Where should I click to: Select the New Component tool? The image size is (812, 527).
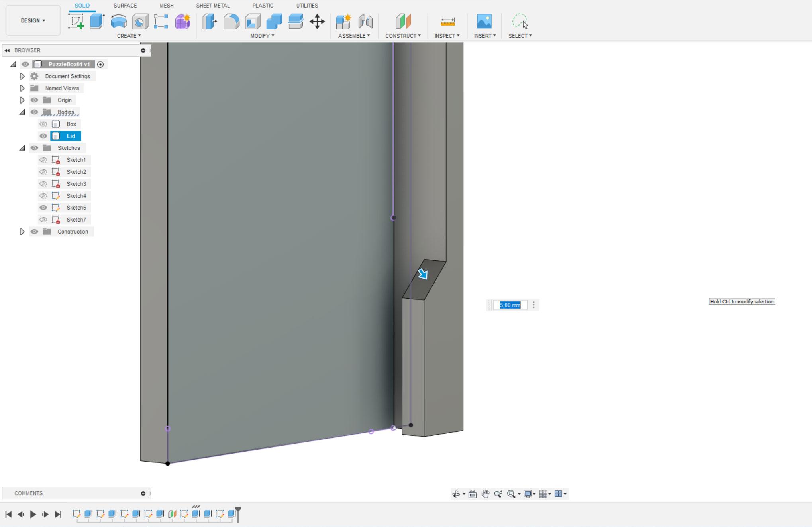(x=343, y=22)
